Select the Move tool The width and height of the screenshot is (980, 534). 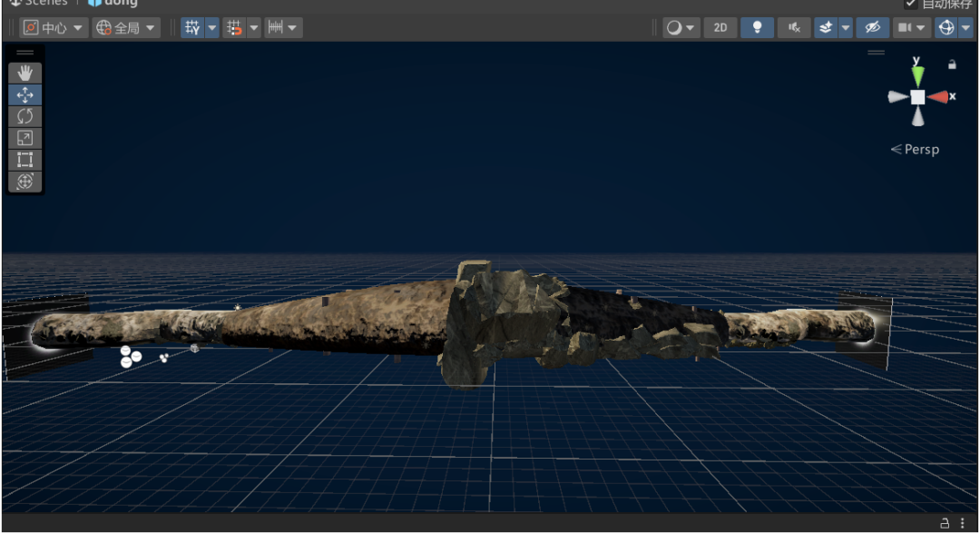(25, 95)
